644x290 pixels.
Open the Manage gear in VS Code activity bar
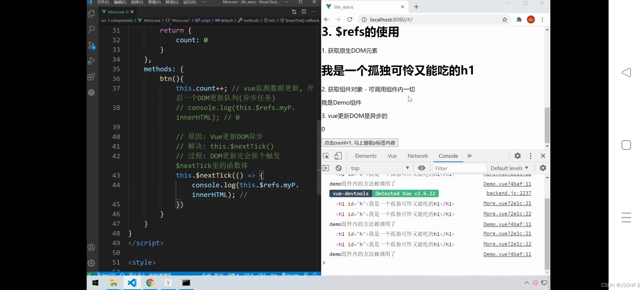91,263
